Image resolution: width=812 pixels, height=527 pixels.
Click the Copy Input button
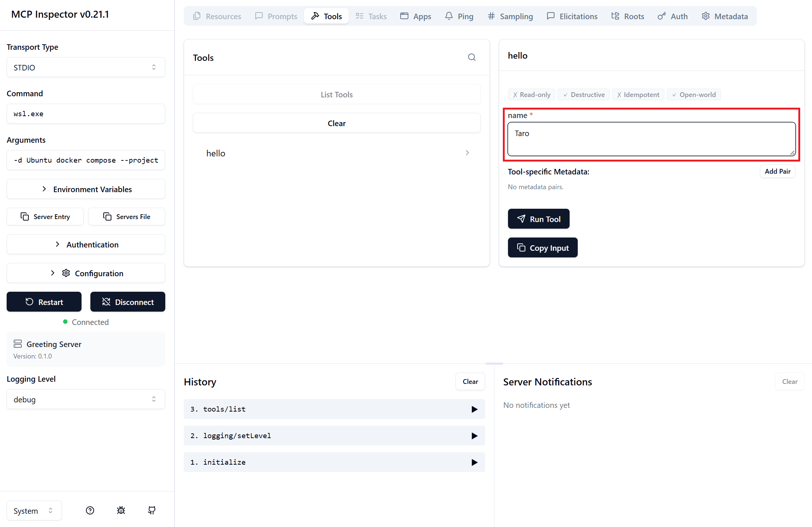(x=543, y=247)
